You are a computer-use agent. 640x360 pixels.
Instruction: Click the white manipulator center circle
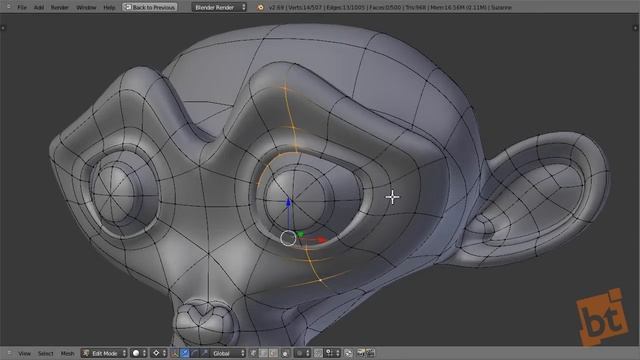289,238
